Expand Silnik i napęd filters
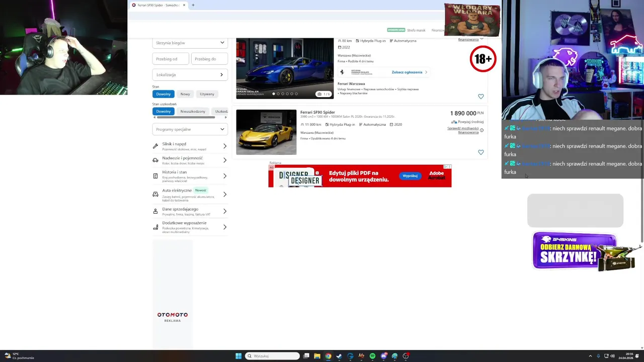644x362 pixels. click(x=225, y=146)
